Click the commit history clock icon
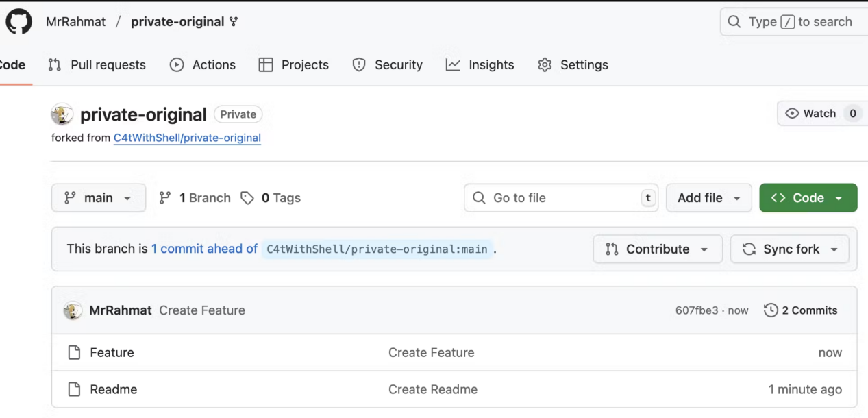 pos(771,310)
